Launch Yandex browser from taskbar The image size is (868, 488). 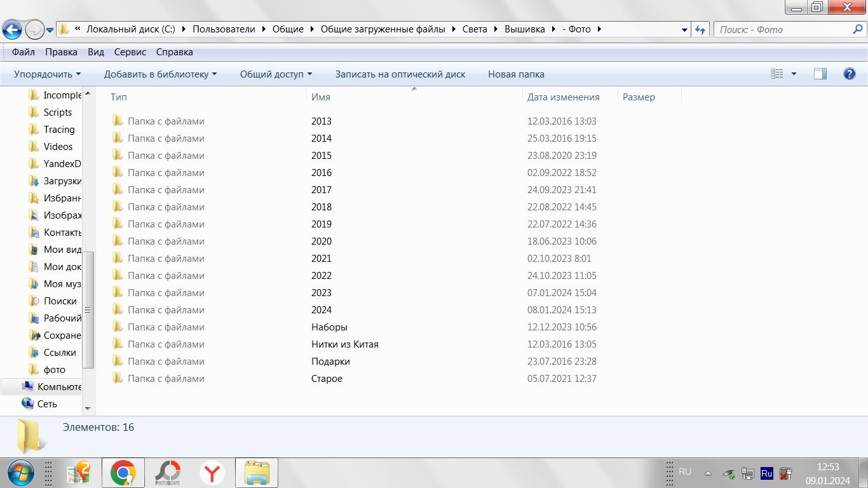coord(212,473)
